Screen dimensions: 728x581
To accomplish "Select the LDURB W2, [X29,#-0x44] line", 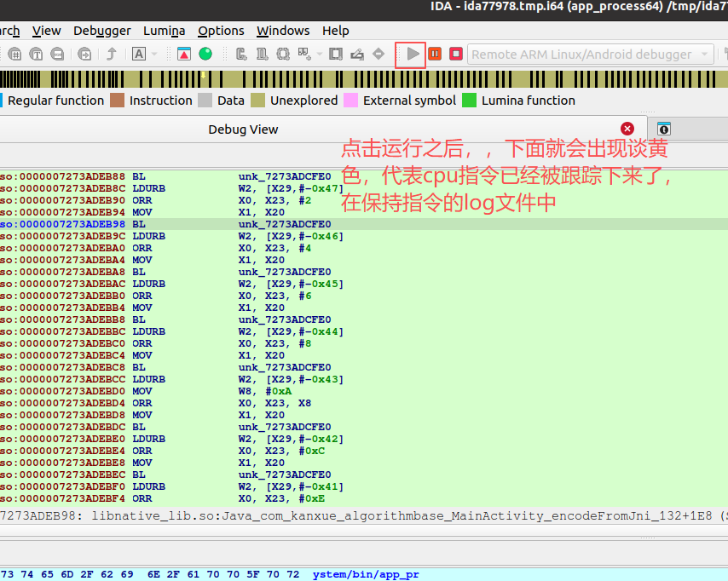I will [364, 331].
